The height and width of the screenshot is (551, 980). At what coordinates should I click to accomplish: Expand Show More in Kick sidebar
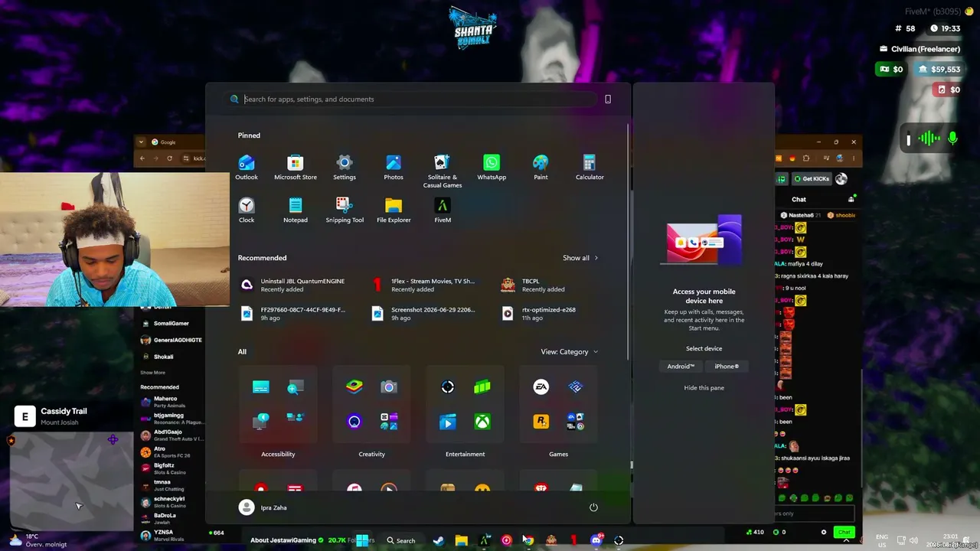pos(152,373)
